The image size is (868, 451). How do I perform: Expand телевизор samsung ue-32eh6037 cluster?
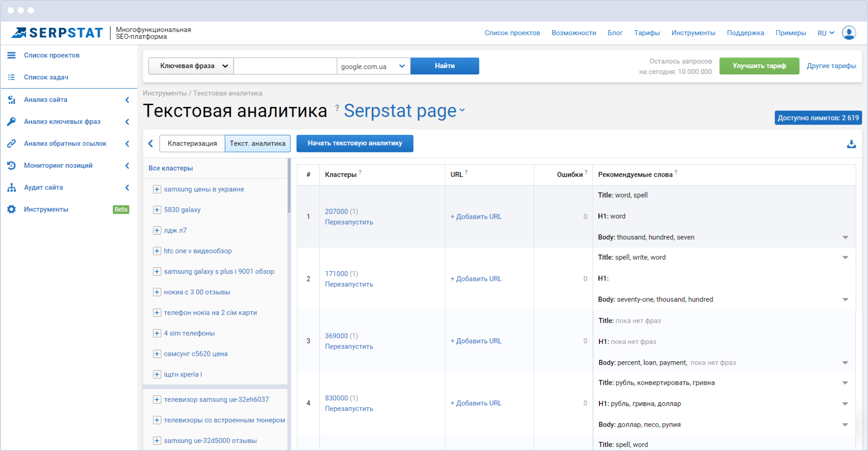pyautogui.click(x=157, y=400)
